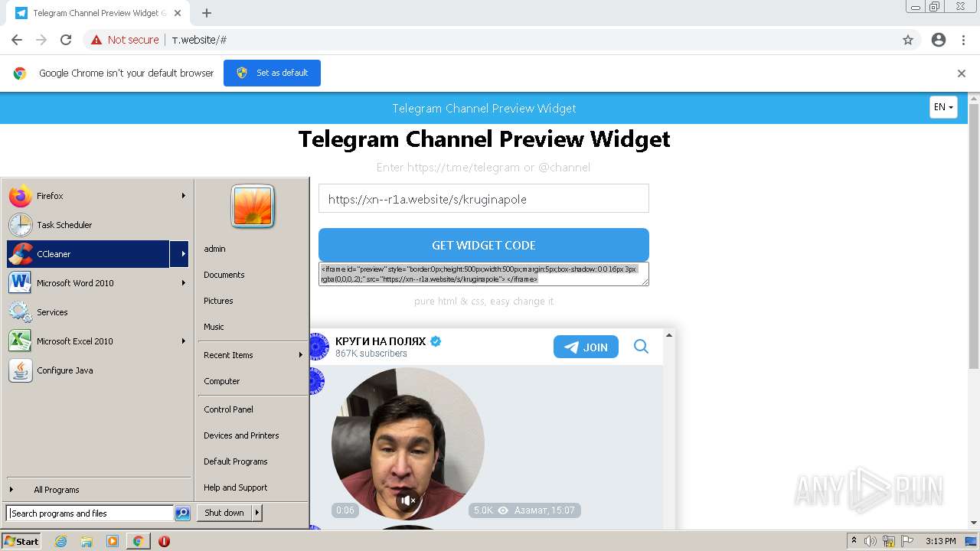Dismiss the default browser infobar
This screenshot has width=980, height=551.
point(962,73)
